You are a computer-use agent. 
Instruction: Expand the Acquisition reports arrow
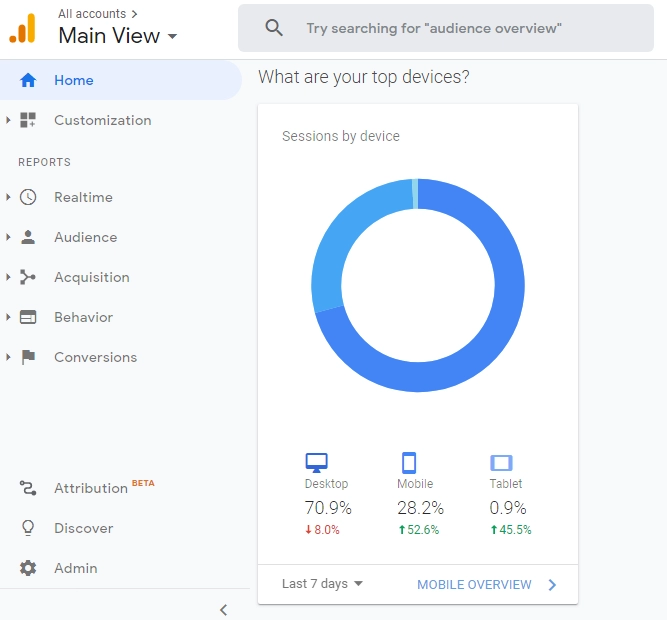tap(8, 277)
